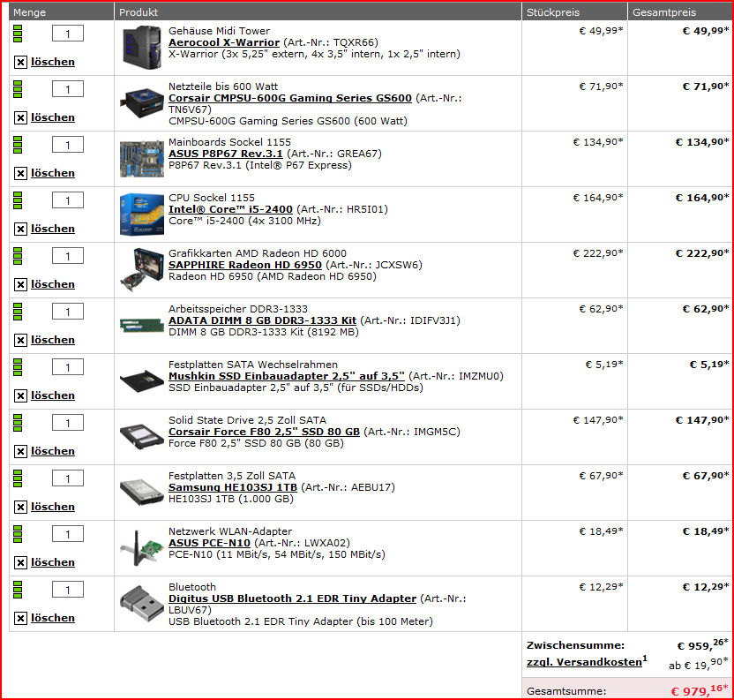Click the SAPPHIRE Radeon graphics card thumbnail

click(142, 270)
